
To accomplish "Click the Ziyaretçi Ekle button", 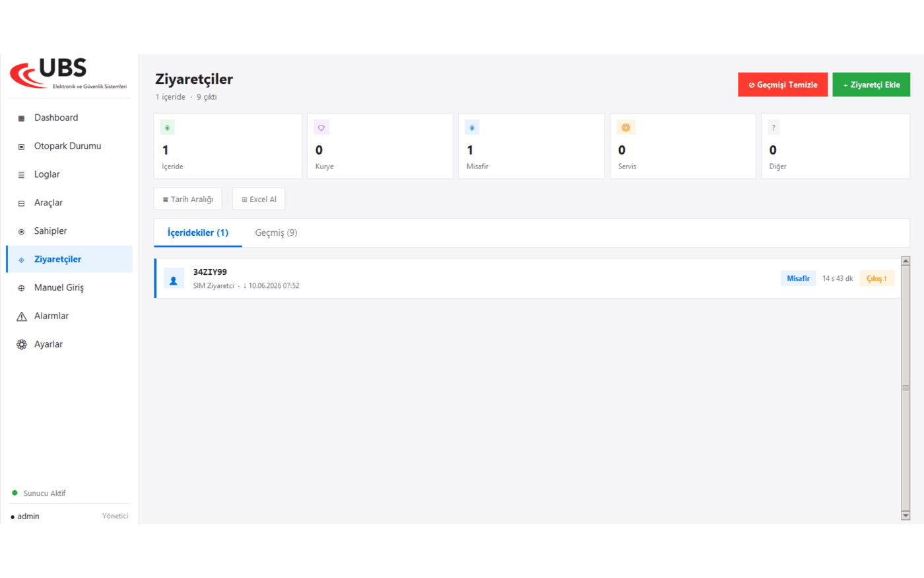I will [871, 85].
